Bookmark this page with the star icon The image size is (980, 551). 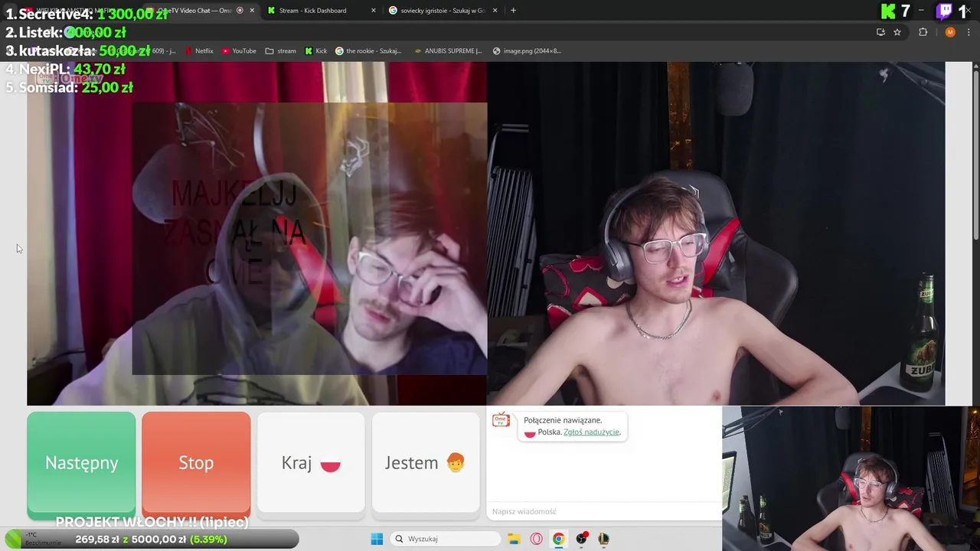point(897,32)
